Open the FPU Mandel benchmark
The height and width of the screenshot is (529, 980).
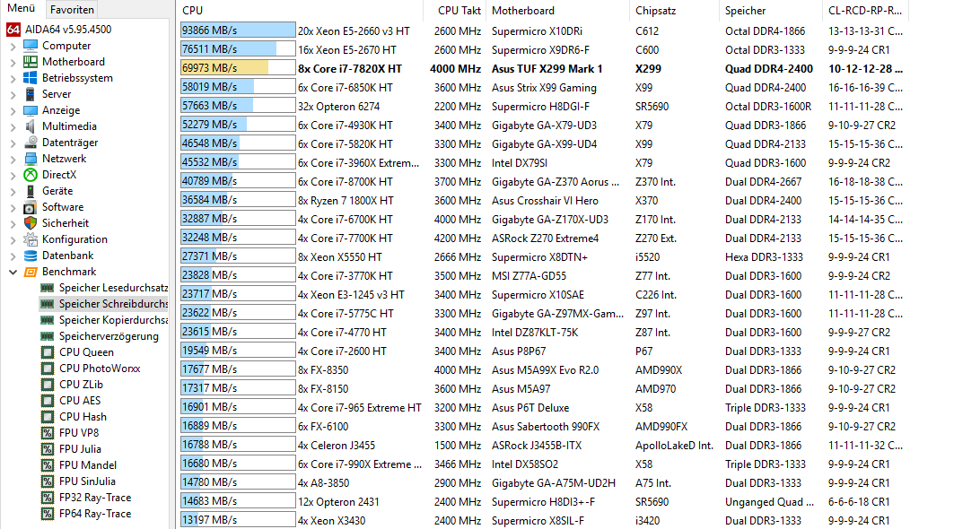(x=88, y=465)
